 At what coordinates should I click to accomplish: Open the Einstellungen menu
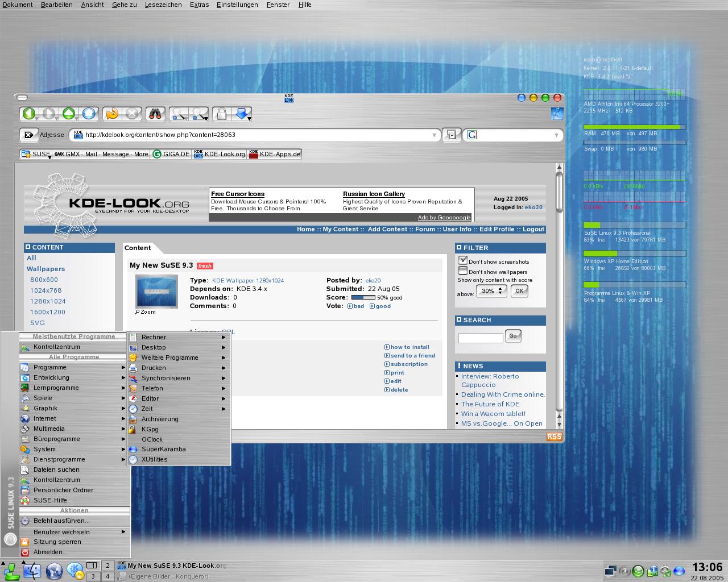[x=237, y=5]
